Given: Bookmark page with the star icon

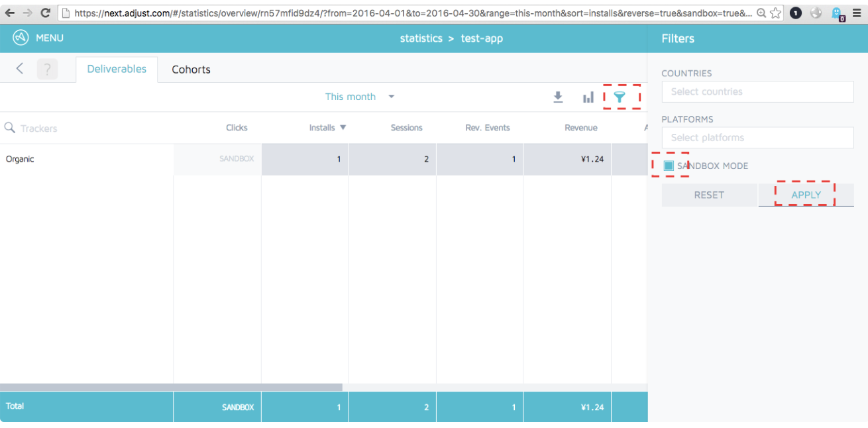Looking at the screenshot, I should [775, 13].
